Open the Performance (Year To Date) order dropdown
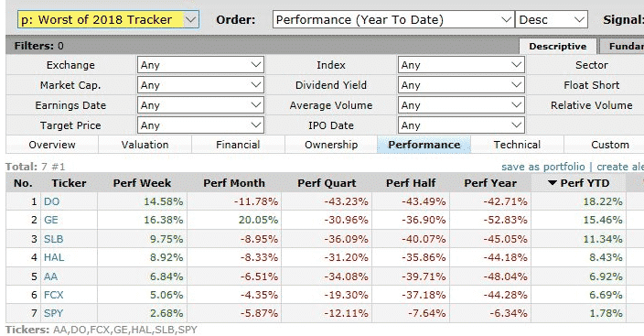This screenshot has width=644, height=336. 393,20
